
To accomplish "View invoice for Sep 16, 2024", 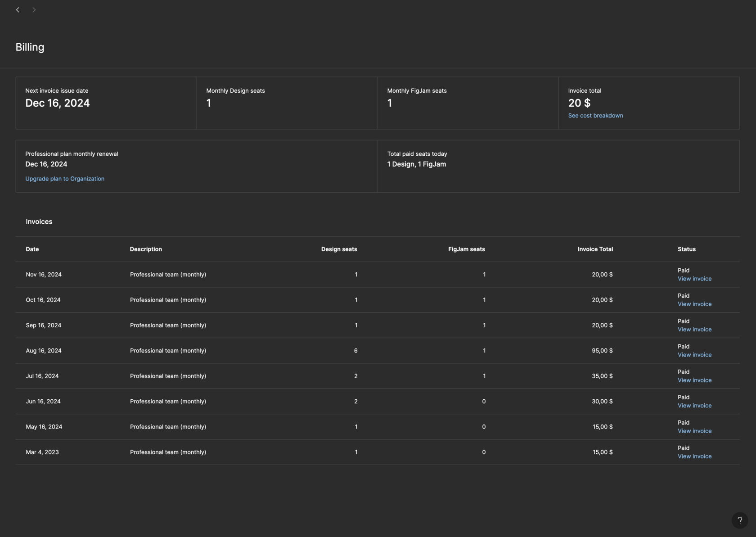I will [694, 329].
